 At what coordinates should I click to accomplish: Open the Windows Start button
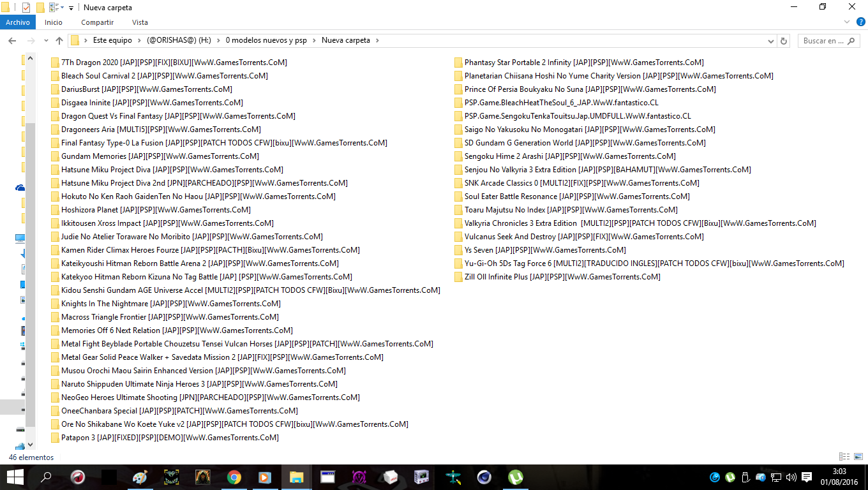tap(15, 477)
